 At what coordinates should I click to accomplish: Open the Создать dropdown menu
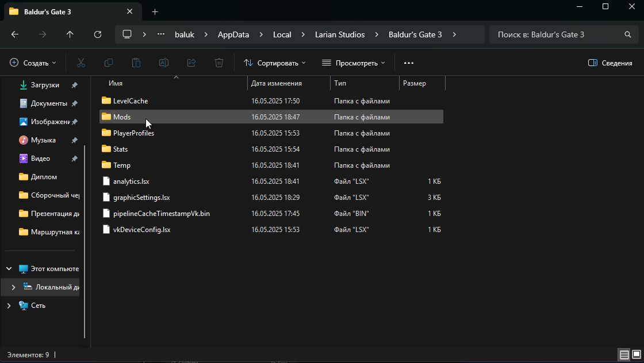pos(33,63)
